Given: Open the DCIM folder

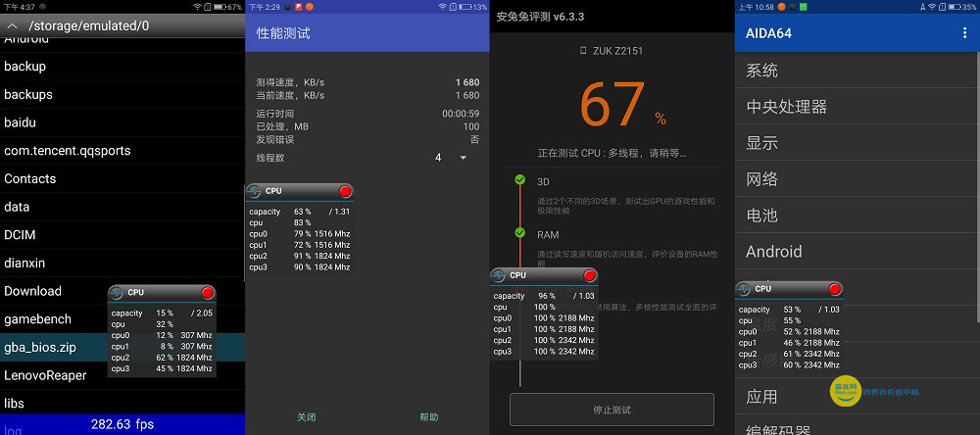Looking at the screenshot, I should [122, 235].
